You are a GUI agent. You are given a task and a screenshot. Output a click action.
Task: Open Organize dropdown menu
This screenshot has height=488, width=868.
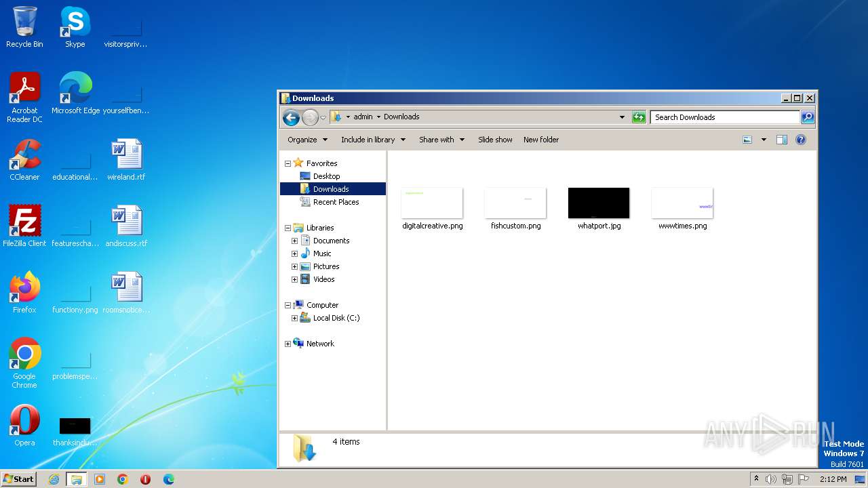[307, 140]
